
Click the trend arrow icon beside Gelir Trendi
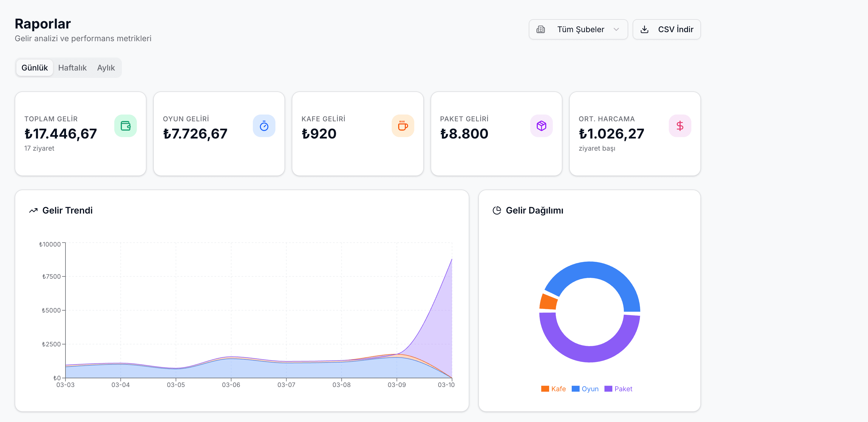[33, 210]
